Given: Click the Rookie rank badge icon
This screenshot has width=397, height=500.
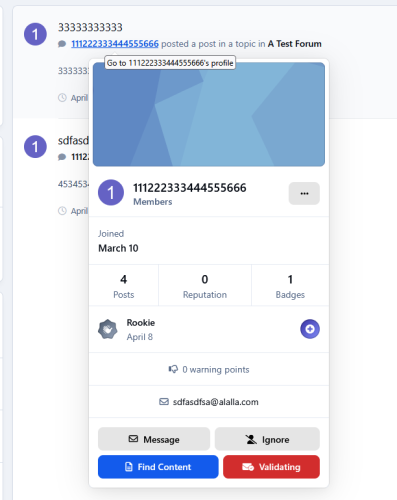Looking at the screenshot, I should pyautogui.click(x=108, y=329).
